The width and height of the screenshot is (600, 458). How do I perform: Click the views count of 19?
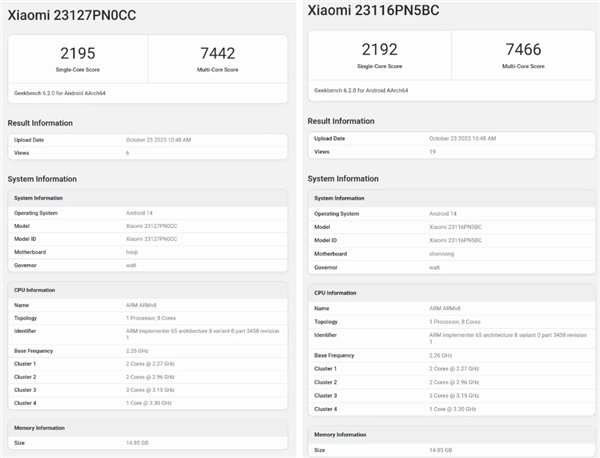(434, 152)
